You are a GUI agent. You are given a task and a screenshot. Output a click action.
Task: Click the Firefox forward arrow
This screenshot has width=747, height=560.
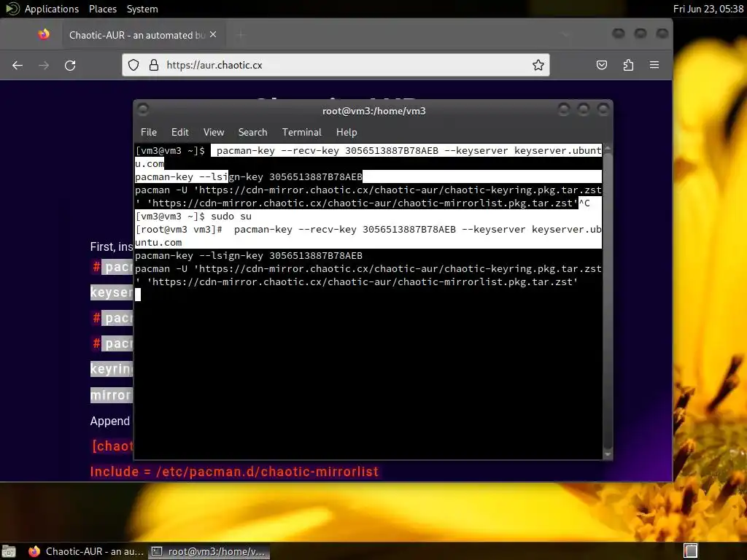[x=44, y=65]
